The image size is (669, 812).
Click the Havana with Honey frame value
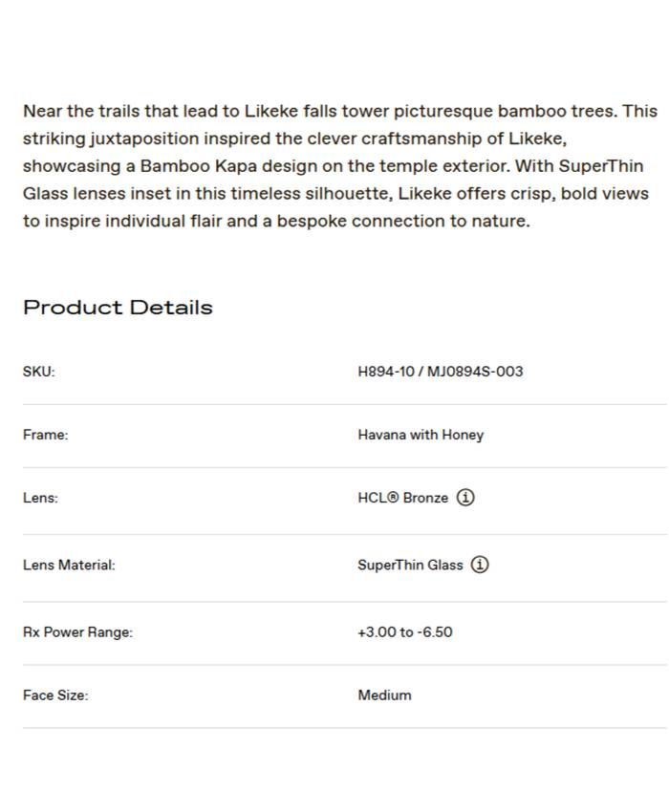421,435
